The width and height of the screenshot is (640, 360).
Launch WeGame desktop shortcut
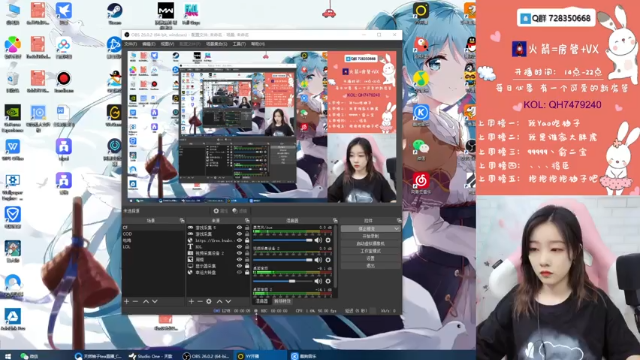point(115,115)
